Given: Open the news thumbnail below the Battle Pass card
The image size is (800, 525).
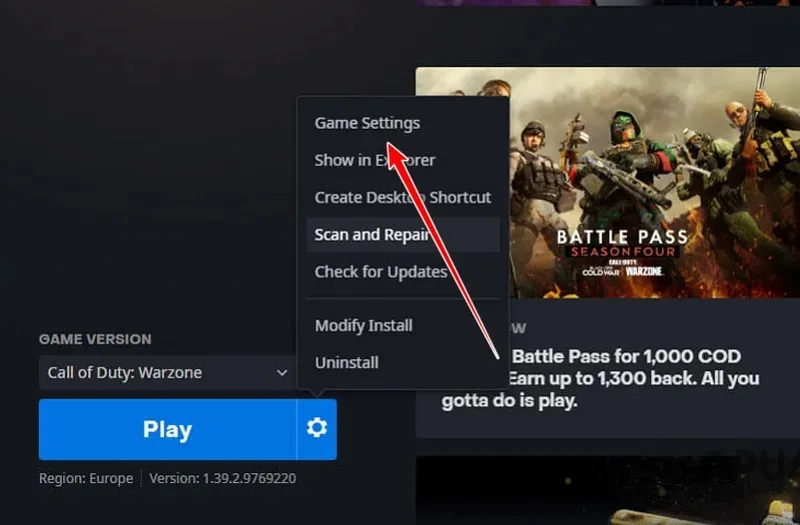Looking at the screenshot, I should 608,491.
